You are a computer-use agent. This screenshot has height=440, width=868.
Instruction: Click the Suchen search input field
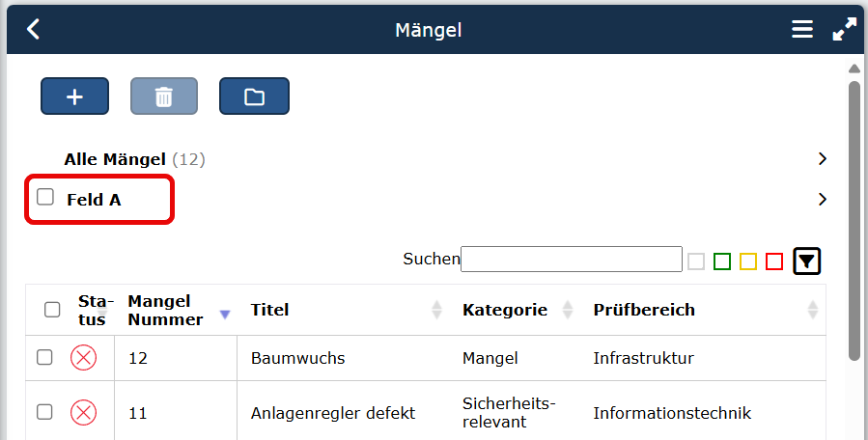pyautogui.click(x=572, y=259)
